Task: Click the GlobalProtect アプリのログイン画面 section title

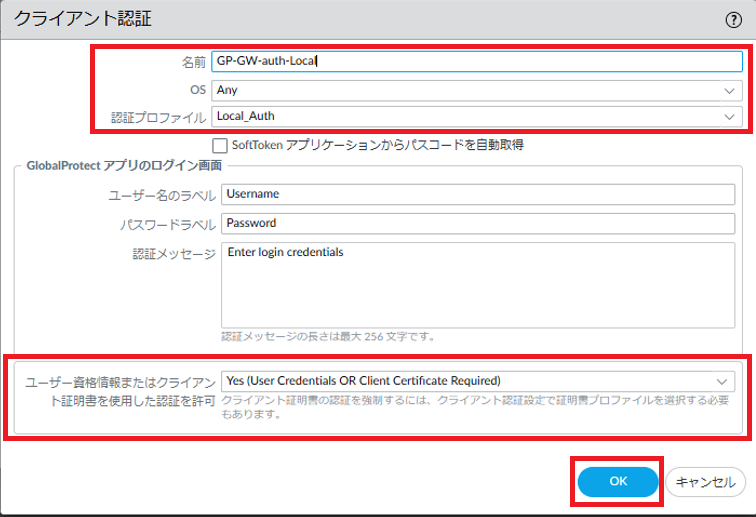Action: click(124, 165)
